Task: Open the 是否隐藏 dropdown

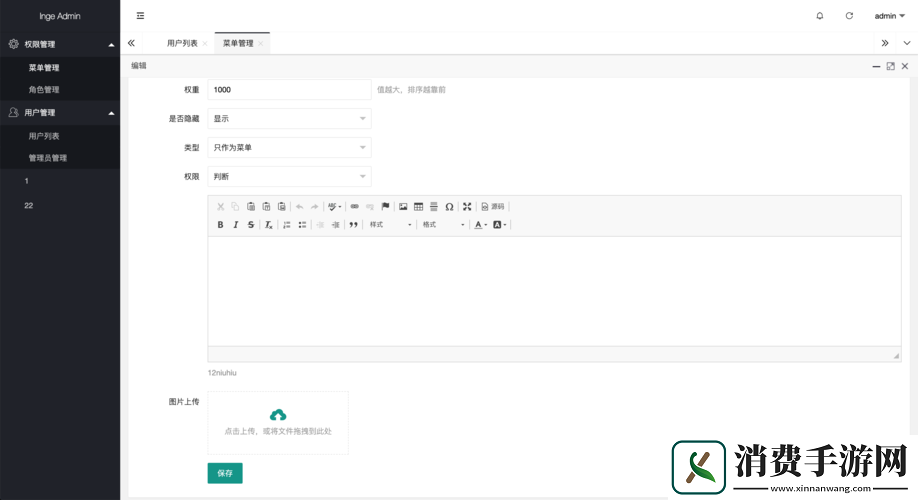Action: click(289, 119)
